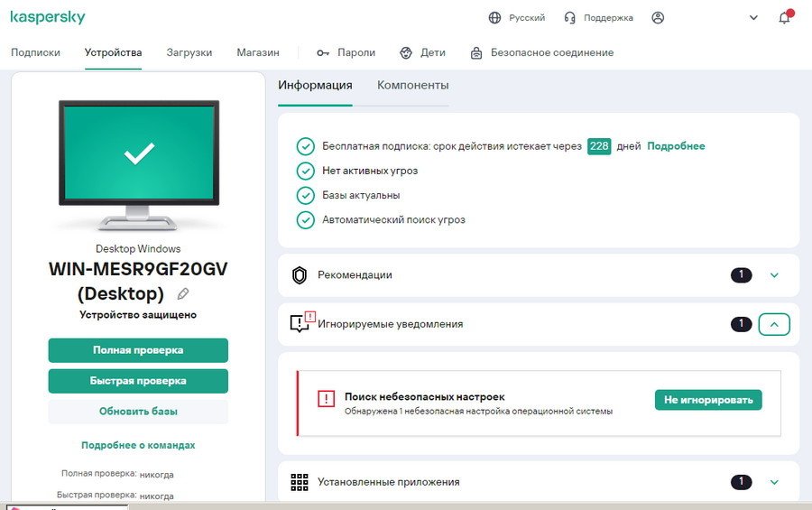Click the ignored notifications speech bubble icon
The image size is (812, 510).
pos(302,322)
